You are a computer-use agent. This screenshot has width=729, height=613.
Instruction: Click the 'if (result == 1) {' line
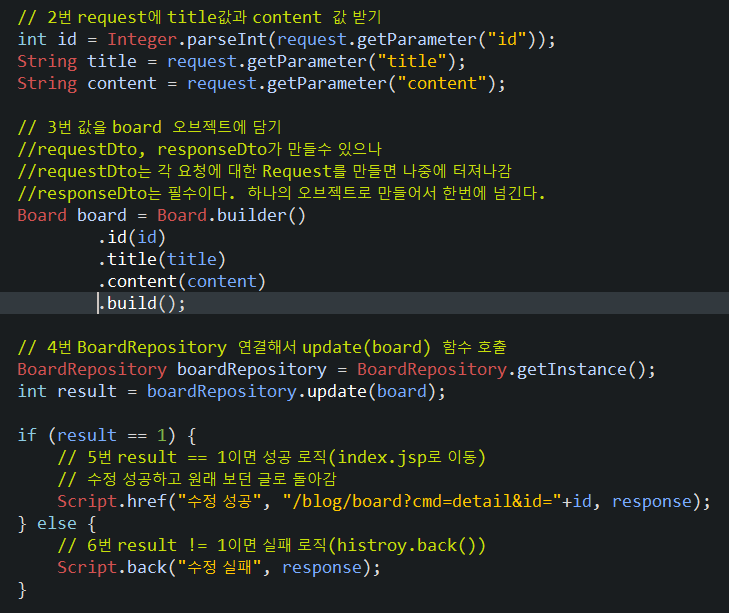click(x=107, y=435)
